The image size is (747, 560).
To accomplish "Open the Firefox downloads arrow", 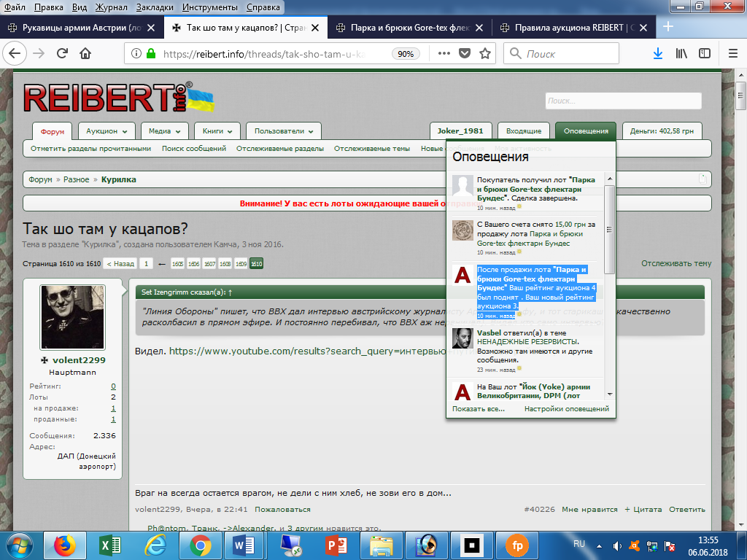I will (x=657, y=54).
